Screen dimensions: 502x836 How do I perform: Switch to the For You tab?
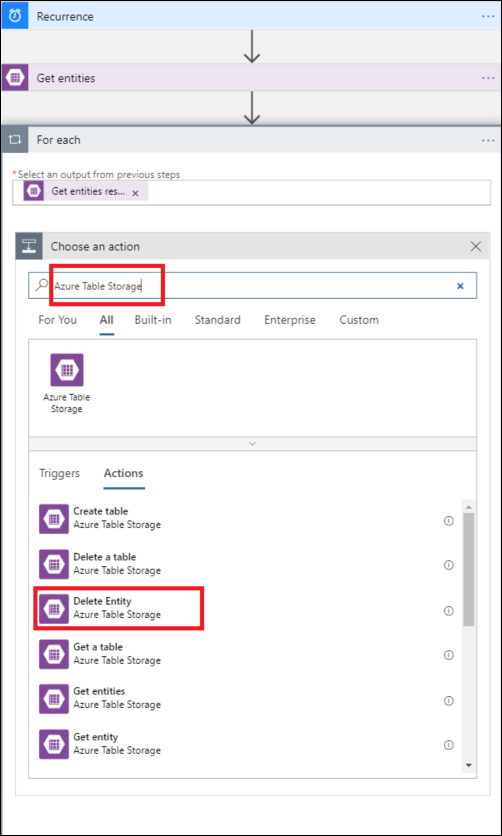[58, 320]
